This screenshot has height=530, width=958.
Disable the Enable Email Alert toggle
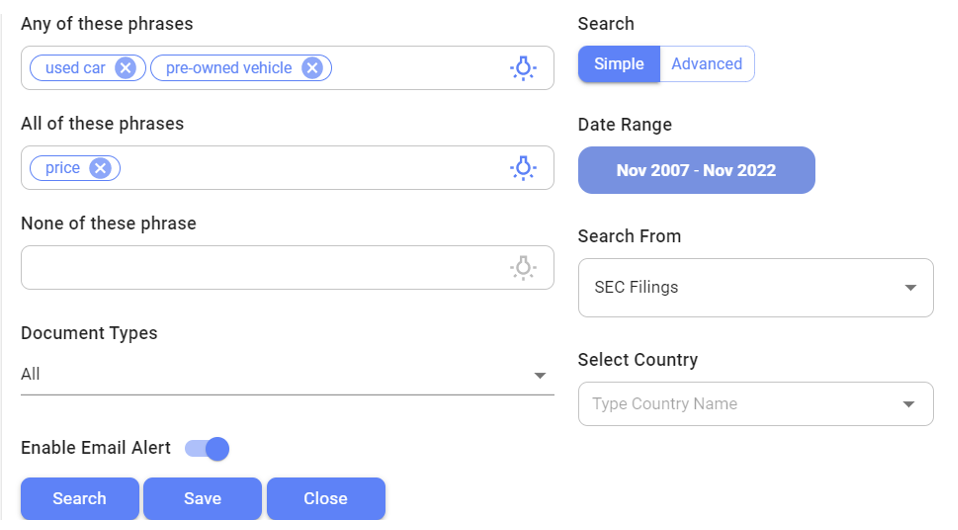(208, 448)
